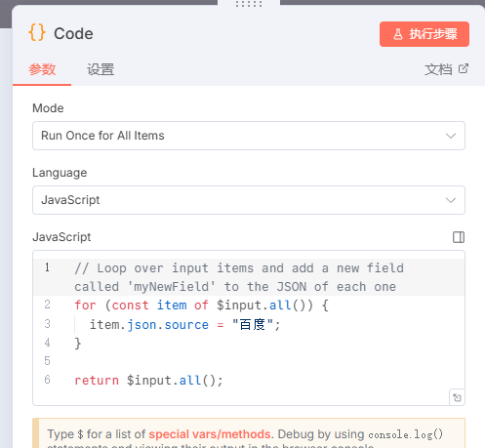Click the console.log() text in hint
485x448 pixels.
(406, 434)
